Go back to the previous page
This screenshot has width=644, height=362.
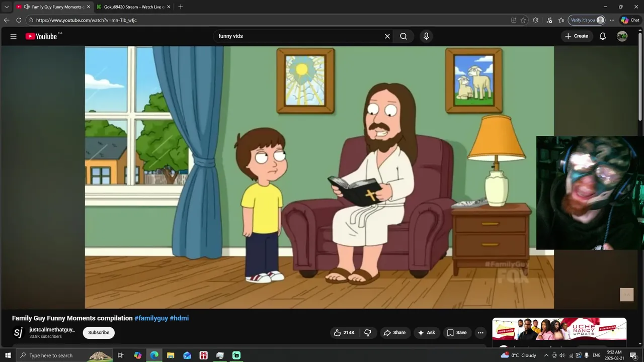7,20
